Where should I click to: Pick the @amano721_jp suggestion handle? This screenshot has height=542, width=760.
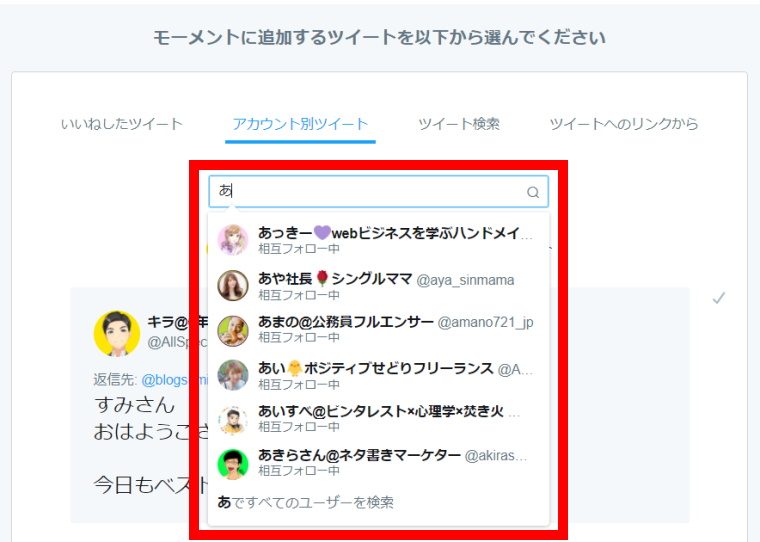pos(486,323)
